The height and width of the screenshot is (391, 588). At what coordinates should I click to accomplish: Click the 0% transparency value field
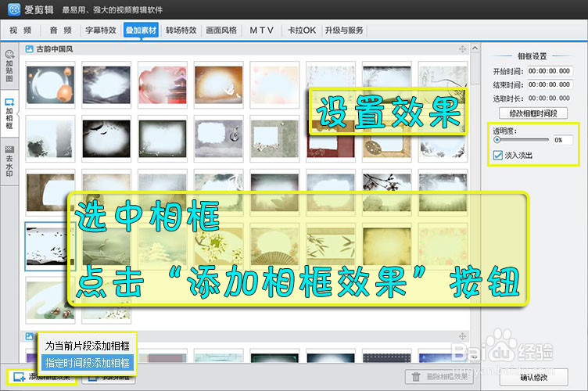(562, 140)
